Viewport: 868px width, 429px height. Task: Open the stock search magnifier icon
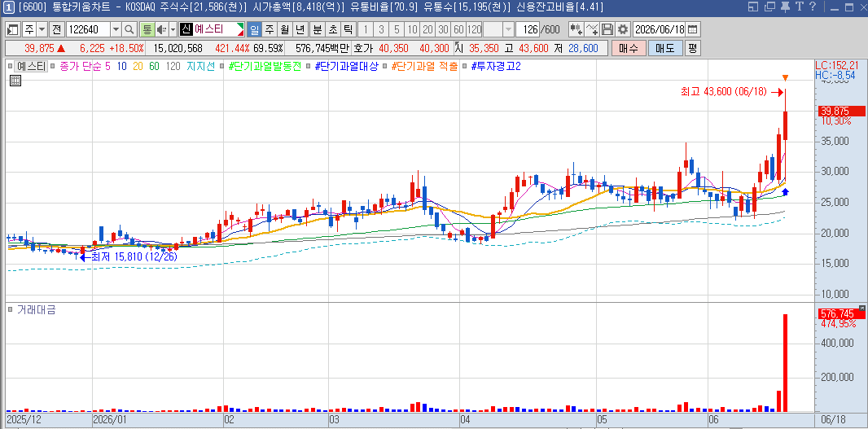pos(129,29)
